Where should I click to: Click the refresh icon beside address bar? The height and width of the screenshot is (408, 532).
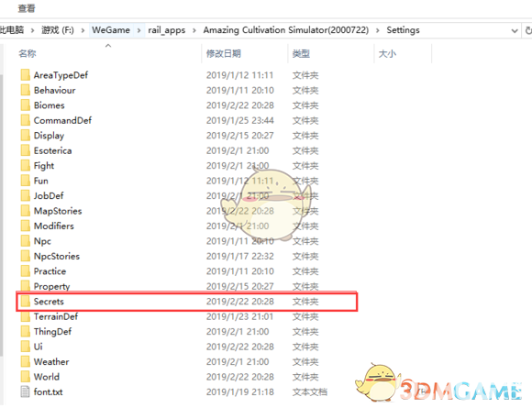point(528,30)
